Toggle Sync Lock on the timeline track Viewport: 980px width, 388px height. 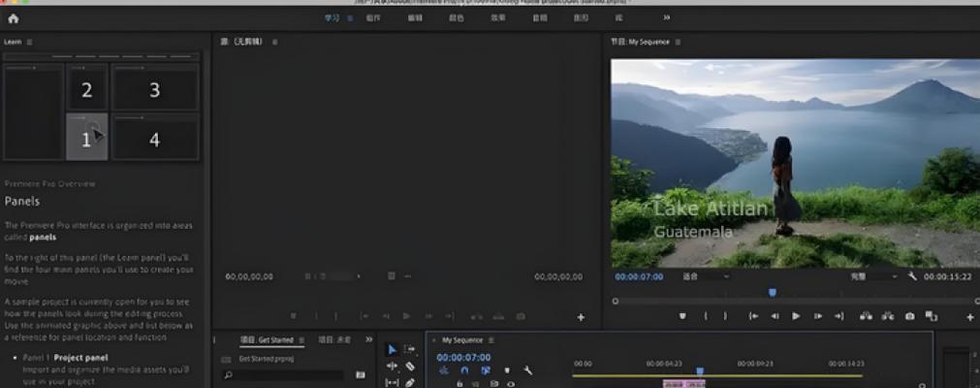click(493, 383)
